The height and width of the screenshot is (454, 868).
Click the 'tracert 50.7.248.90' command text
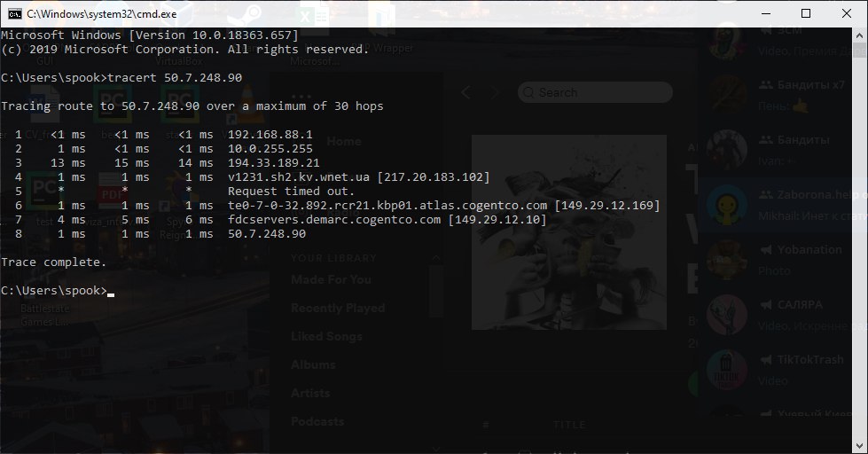point(175,77)
